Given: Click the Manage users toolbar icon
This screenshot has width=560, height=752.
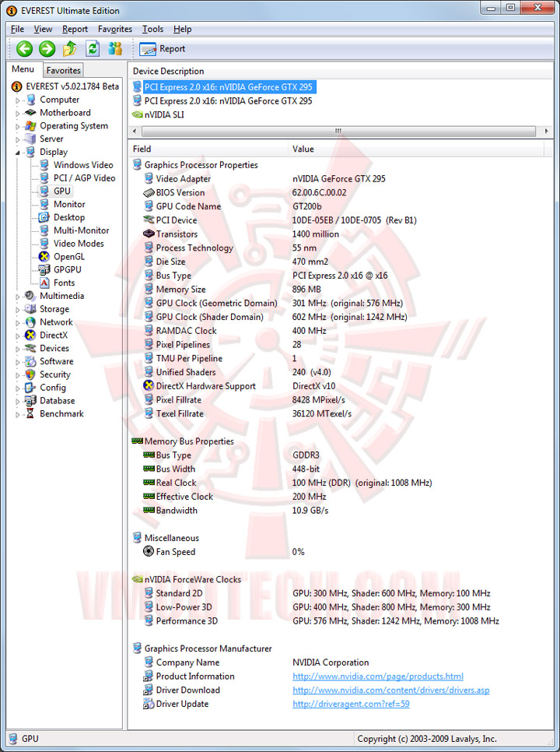Looking at the screenshot, I should click(x=115, y=48).
